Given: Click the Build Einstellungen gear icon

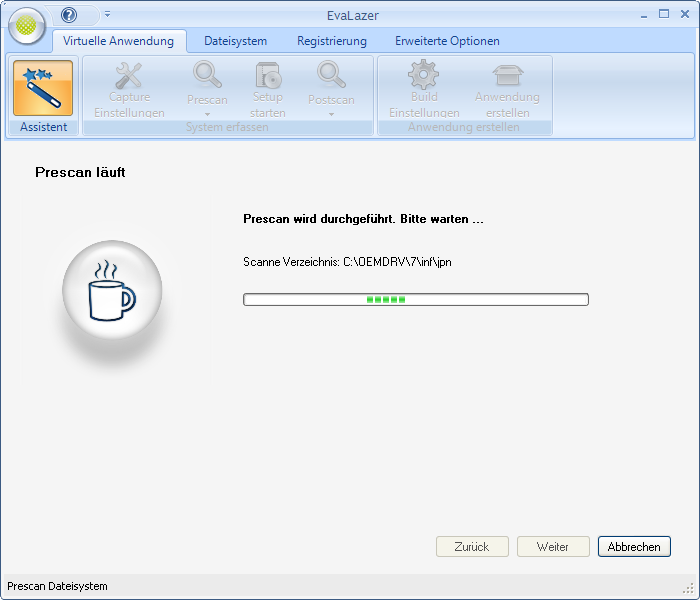Looking at the screenshot, I should click(x=424, y=75).
